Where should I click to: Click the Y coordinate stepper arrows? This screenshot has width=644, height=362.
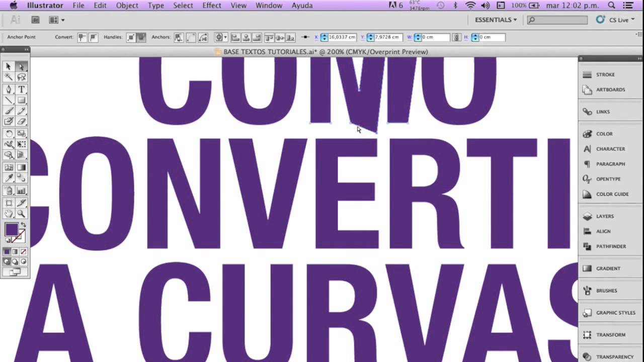point(370,37)
